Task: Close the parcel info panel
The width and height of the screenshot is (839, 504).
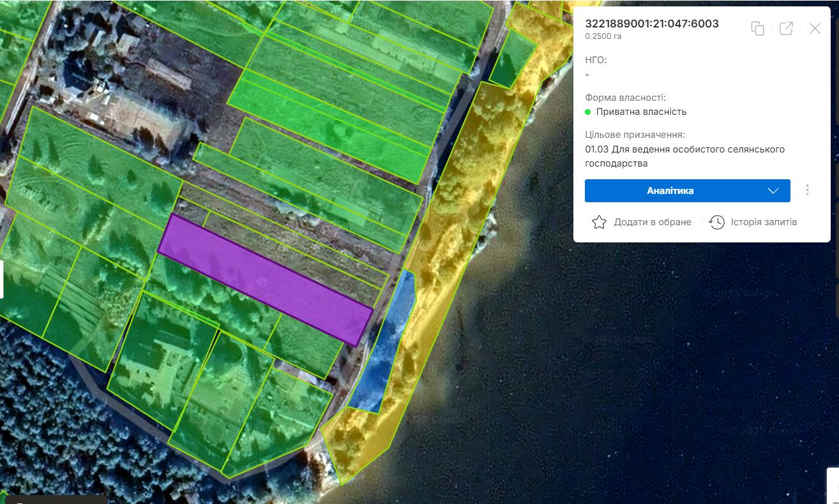Action: pos(815,29)
